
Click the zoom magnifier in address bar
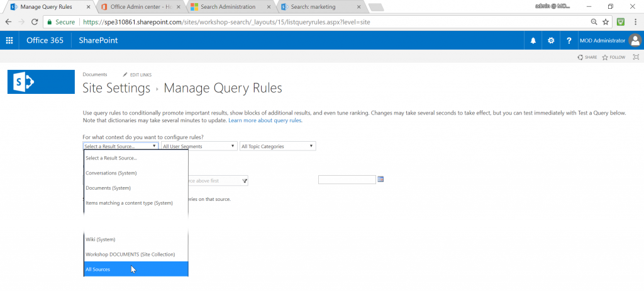[594, 22]
